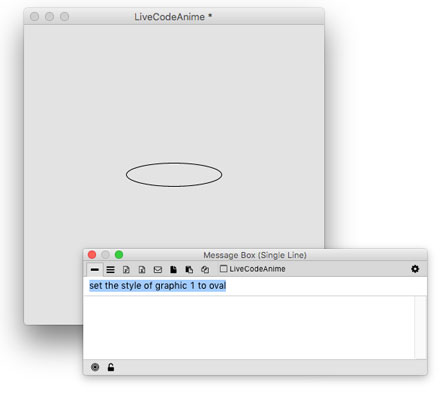Open the Global Properties pane
This screenshot has height=393, width=442.
(x=126, y=269)
